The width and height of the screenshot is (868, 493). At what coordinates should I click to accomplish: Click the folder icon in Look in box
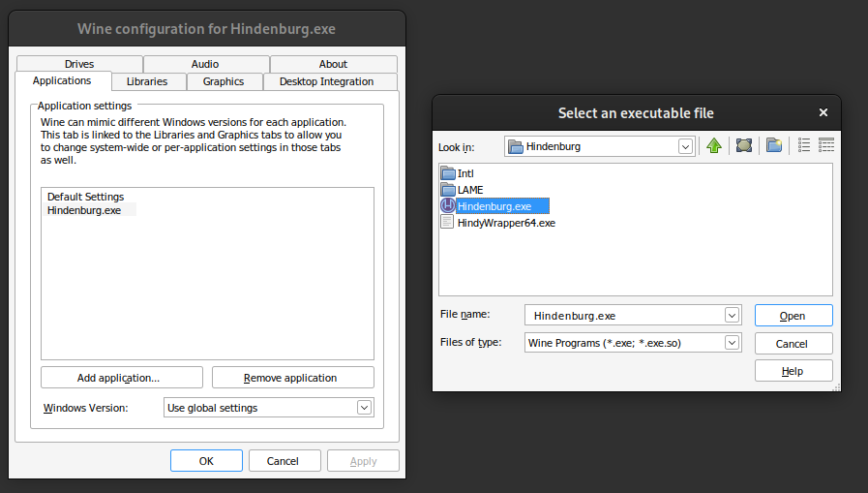tap(516, 147)
